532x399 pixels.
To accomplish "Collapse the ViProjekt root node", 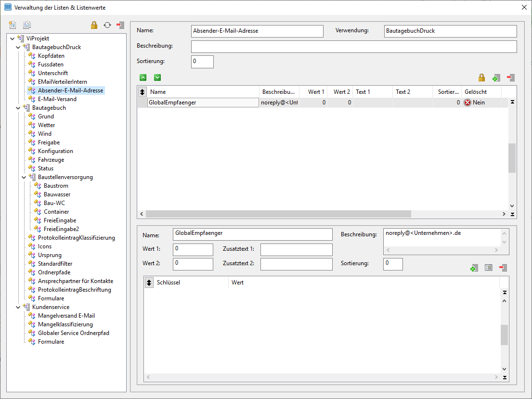I will click(13, 39).
